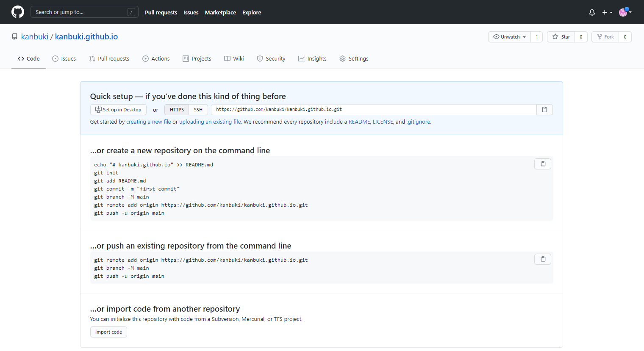Open the notifications bell
The image size is (644, 351).
click(592, 12)
